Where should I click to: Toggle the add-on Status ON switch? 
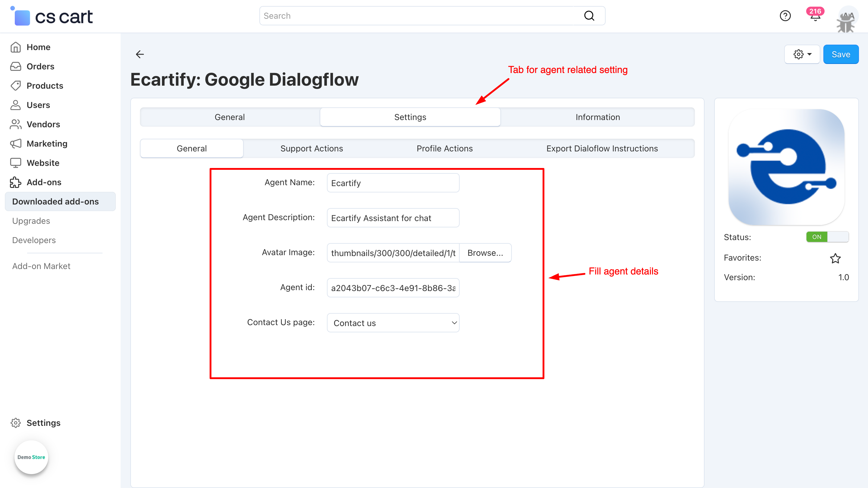click(x=827, y=237)
